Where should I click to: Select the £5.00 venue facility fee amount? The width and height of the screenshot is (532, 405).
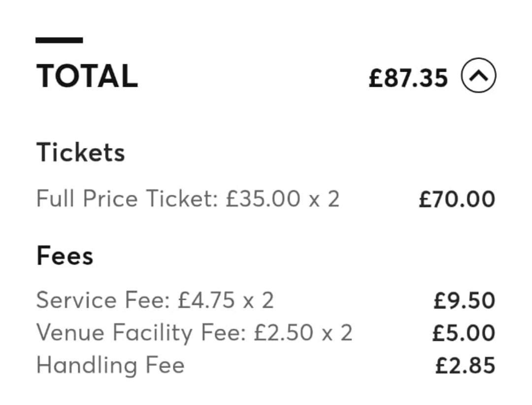[464, 333]
